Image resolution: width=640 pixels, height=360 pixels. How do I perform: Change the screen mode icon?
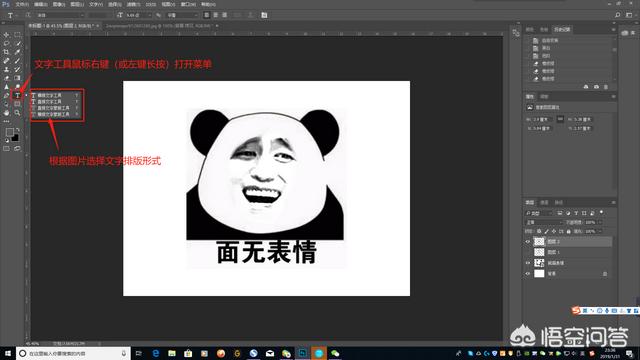[17, 149]
